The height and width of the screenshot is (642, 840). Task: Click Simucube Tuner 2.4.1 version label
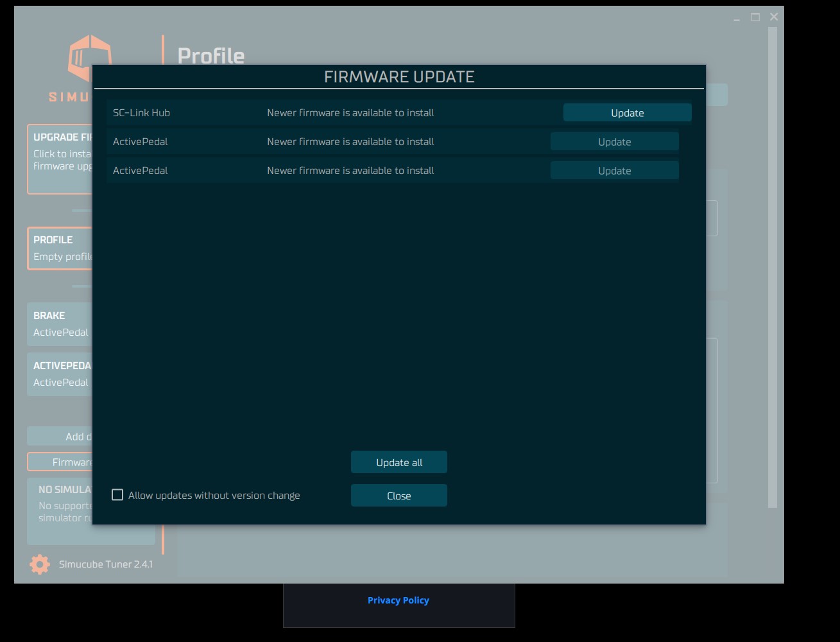(x=106, y=564)
